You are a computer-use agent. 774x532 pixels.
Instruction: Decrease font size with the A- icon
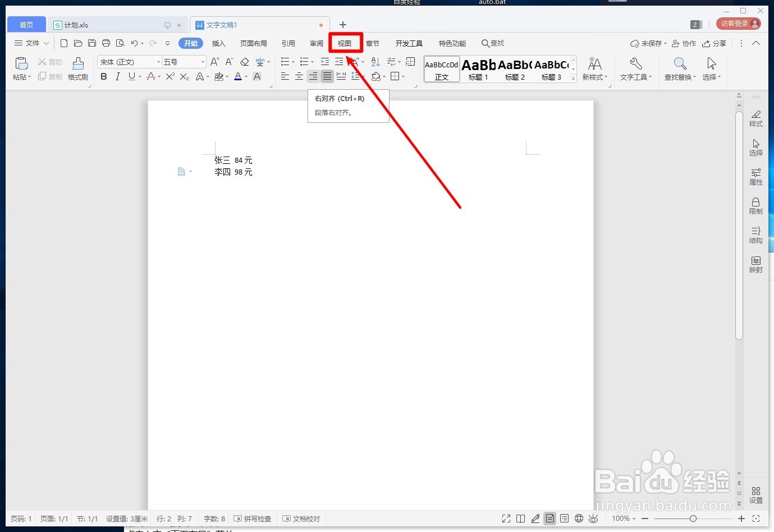[x=229, y=62]
